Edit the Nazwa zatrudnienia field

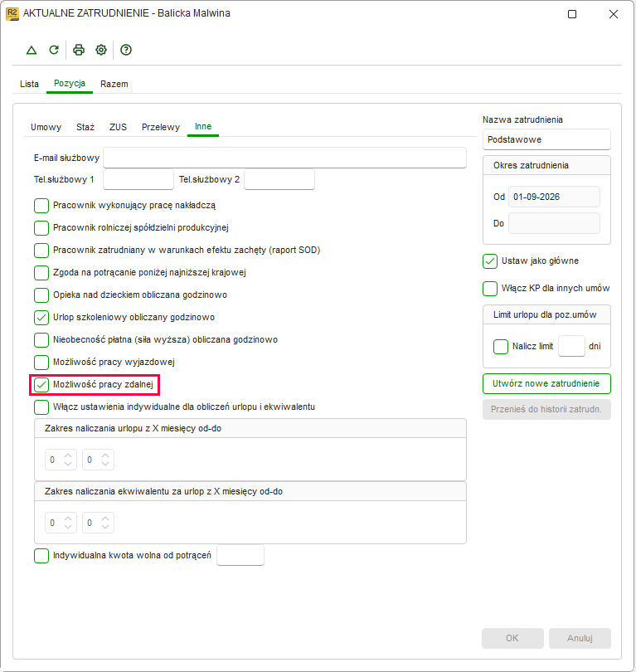coord(546,139)
